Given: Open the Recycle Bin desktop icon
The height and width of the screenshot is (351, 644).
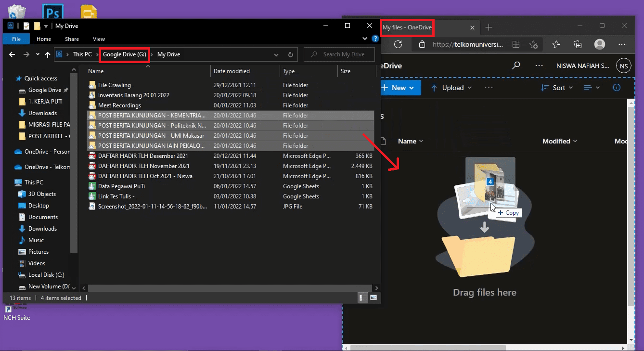Looking at the screenshot, I should coord(17,12).
